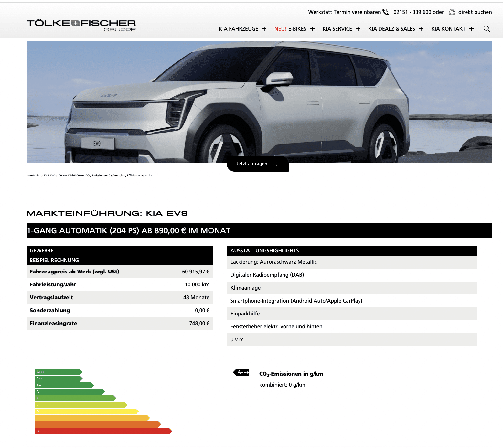Expand plus next to KIA KONTAKT
Image resolution: width=503 pixels, height=448 pixels.
click(471, 29)
